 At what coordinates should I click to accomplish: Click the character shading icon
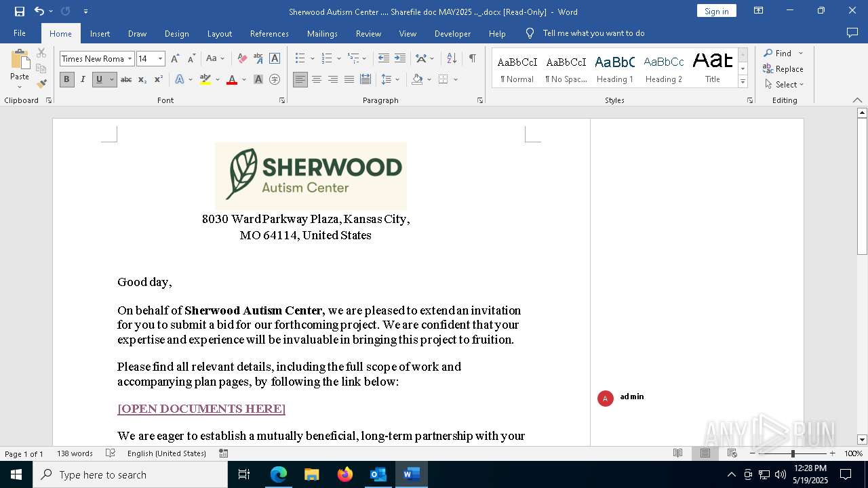click(x=258, y=79)
